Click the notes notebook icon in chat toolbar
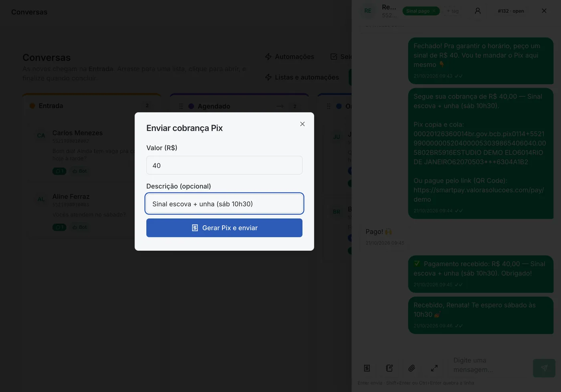 pyautogui.click(x=389, y=368)
